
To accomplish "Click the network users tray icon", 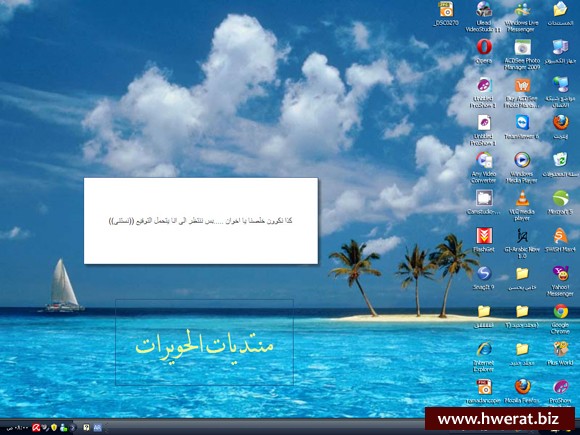I will click(63, 428).
